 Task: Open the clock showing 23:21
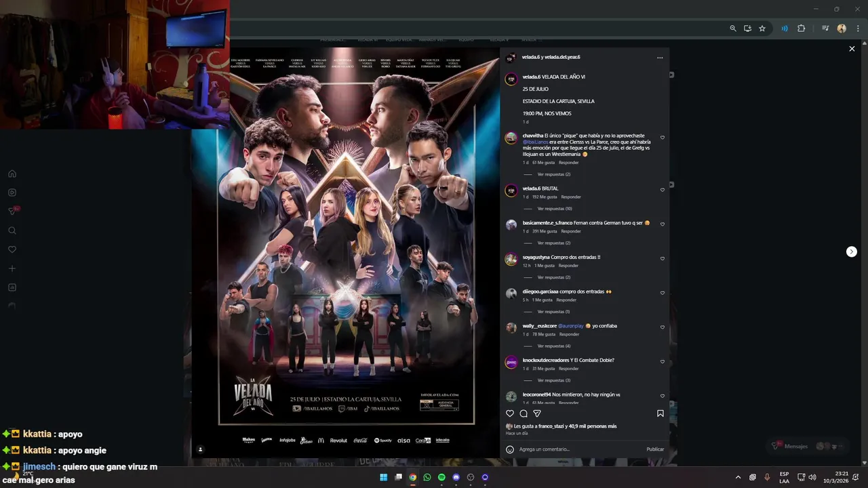pos(836,477)
